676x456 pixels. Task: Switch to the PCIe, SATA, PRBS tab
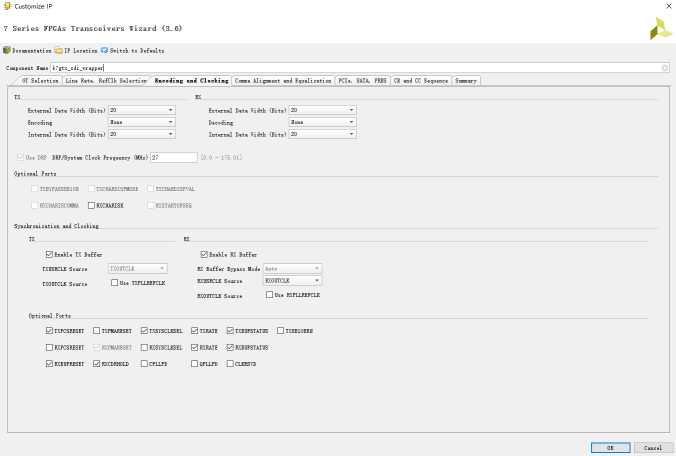point(363,81)
